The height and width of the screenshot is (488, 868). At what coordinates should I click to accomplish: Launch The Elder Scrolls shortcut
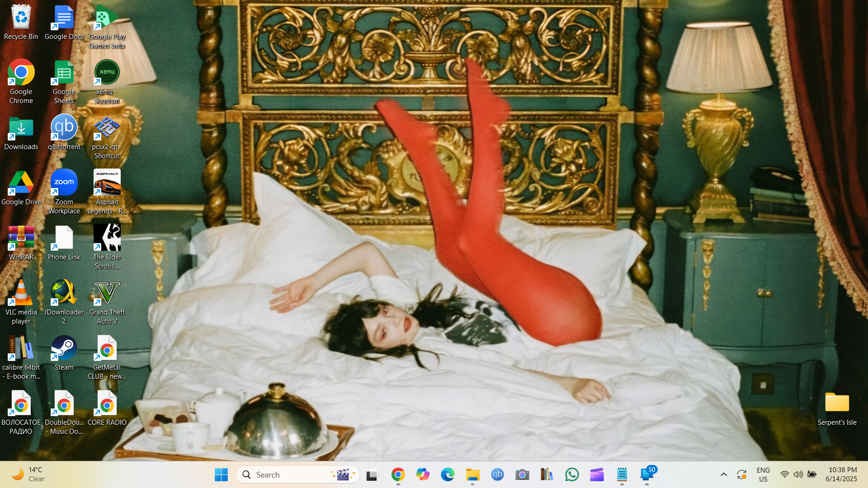(x=107, y=248)
